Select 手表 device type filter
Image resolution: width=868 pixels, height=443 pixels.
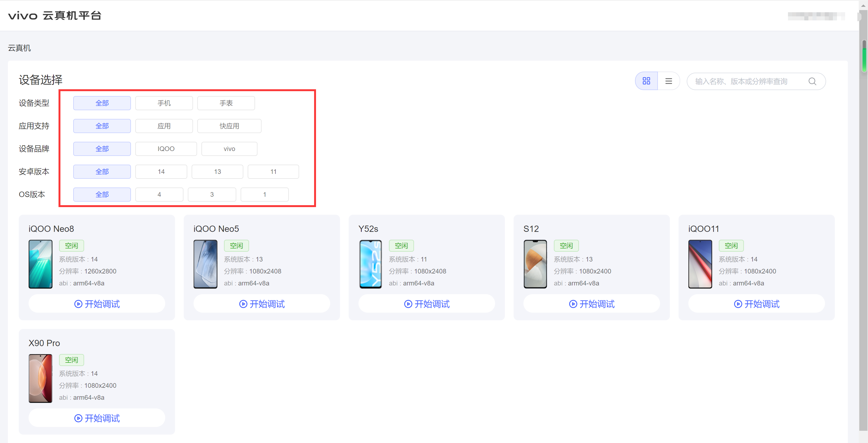(x=226, y=103)
